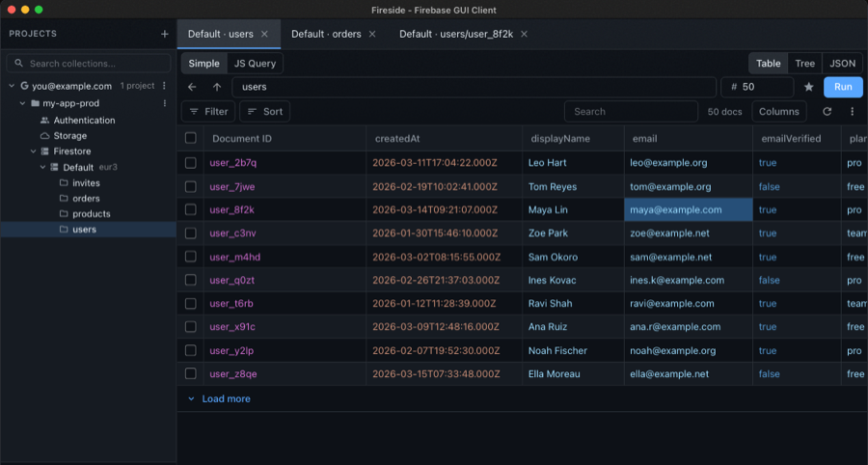
Task: Click the createdAt column header
Action: [x=444, y=138]
